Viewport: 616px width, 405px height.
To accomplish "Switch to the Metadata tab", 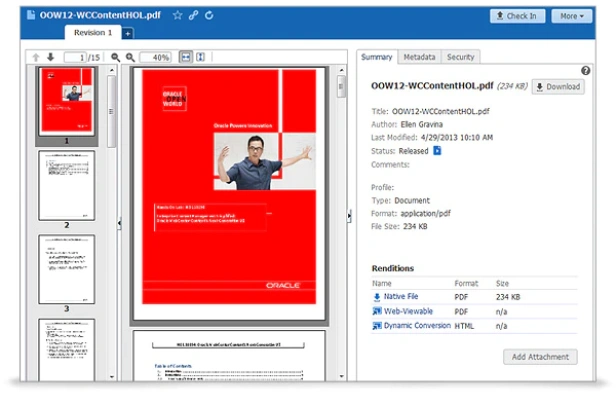I will tap(419, 57).
